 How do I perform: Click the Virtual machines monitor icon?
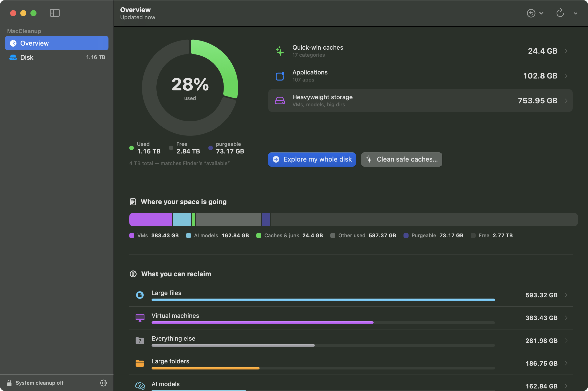[140, 318]
